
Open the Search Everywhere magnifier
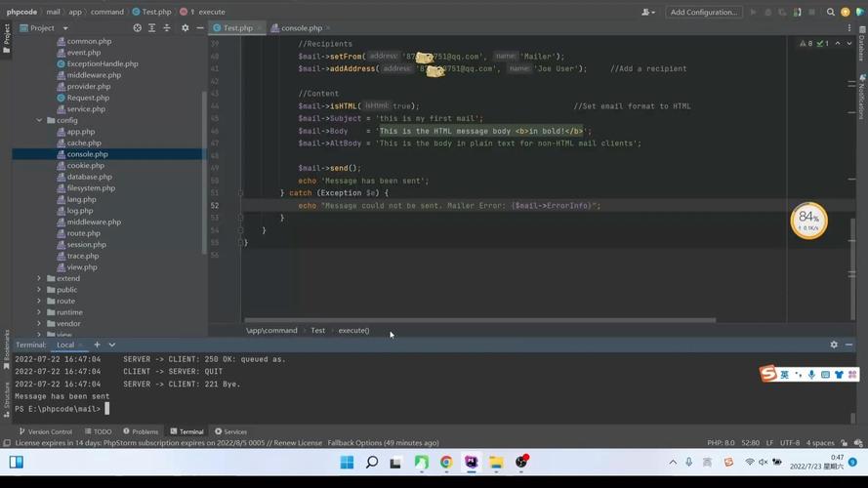830,12
